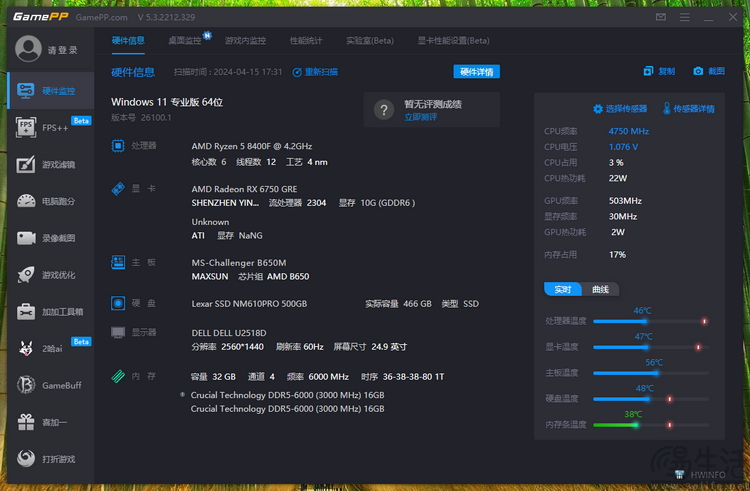Viewport: 750px width, 491px height.
Task: Open GameBuff in the sidebar
Action: pyautogui.click(x=51, y=385)
